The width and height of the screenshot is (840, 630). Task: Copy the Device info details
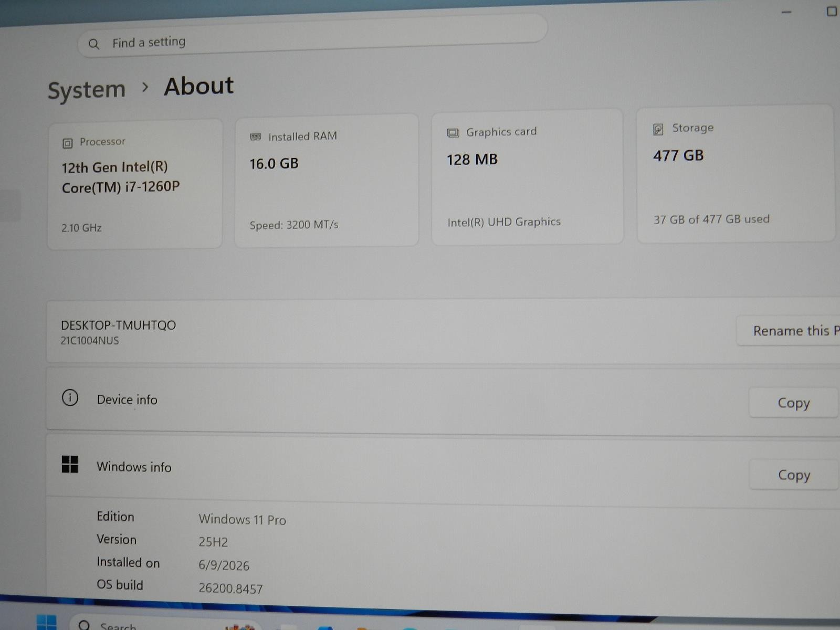pos(793,403)
